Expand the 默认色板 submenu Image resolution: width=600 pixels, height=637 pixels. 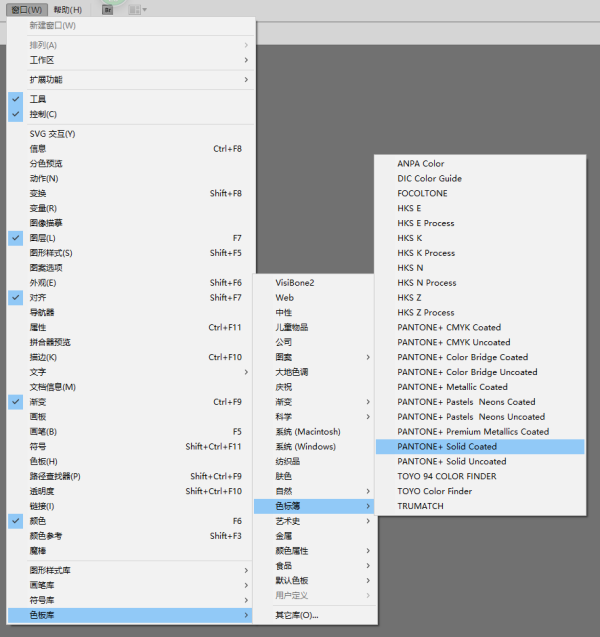[x=314, y=581]
